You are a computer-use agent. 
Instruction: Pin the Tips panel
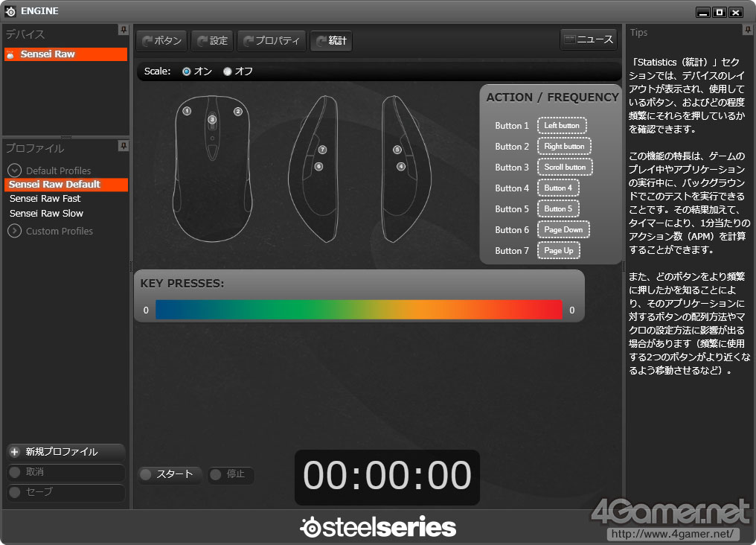click(x=747, y=30)
